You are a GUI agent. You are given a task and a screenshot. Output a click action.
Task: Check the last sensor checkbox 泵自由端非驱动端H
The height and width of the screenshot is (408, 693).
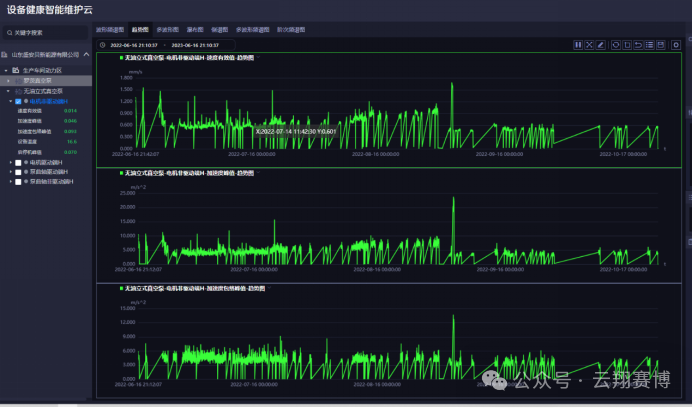(18, 182)
